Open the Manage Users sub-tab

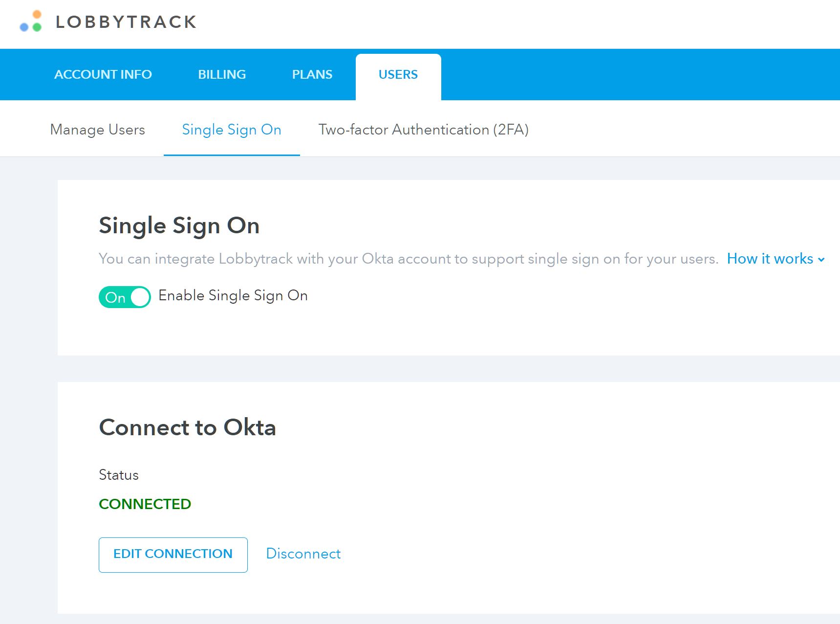pos(98,130)
